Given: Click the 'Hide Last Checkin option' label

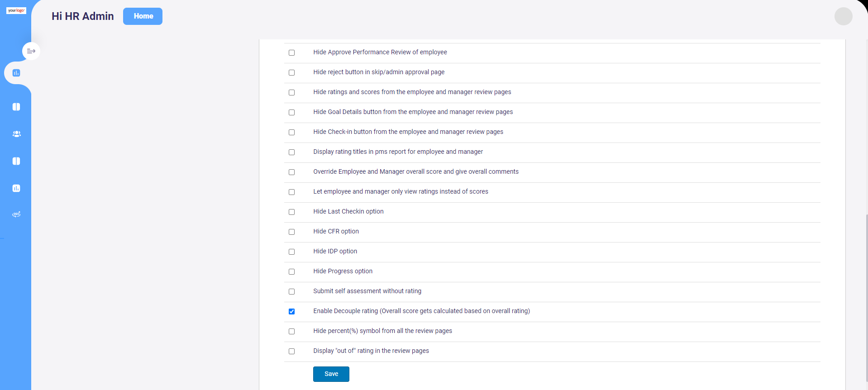Looking at the screenshot, I should 348,212.
